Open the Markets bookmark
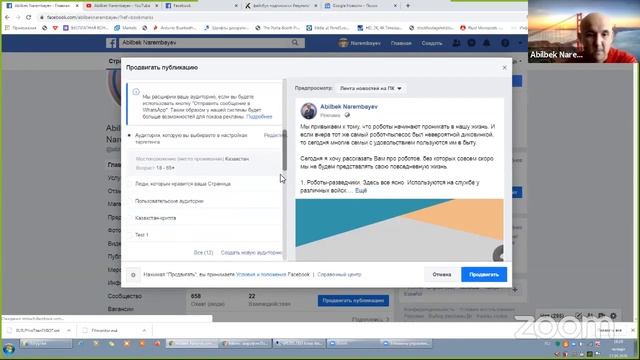This screenshot has height=360, width=640. point(126,28)
